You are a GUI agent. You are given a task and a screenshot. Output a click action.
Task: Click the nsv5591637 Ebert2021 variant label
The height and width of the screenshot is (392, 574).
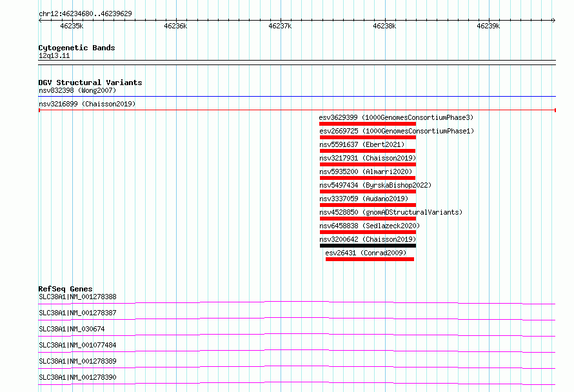click(362, 144)
